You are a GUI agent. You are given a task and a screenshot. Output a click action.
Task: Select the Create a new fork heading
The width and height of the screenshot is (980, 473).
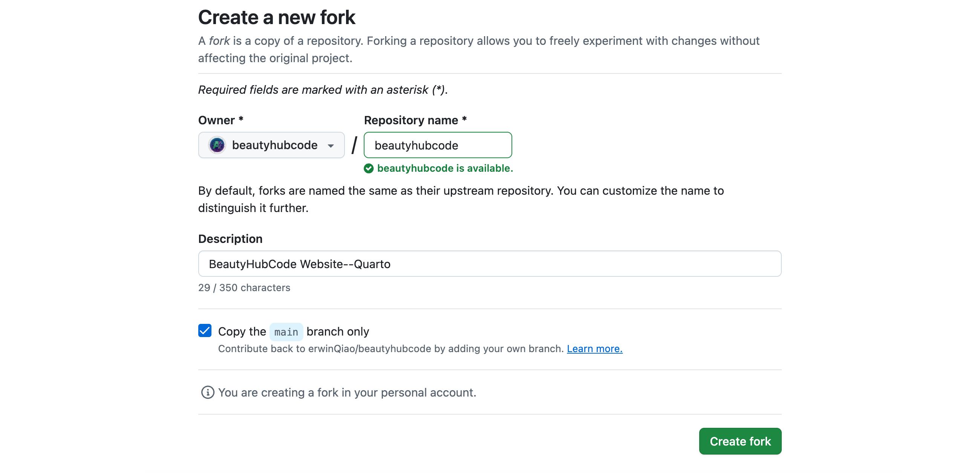click(x=277, y=17)
